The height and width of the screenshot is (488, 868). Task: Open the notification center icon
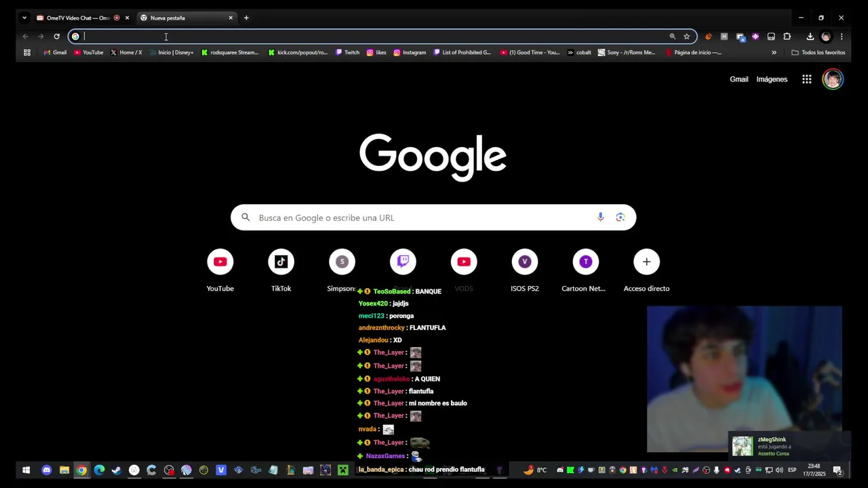coord(837,470)
